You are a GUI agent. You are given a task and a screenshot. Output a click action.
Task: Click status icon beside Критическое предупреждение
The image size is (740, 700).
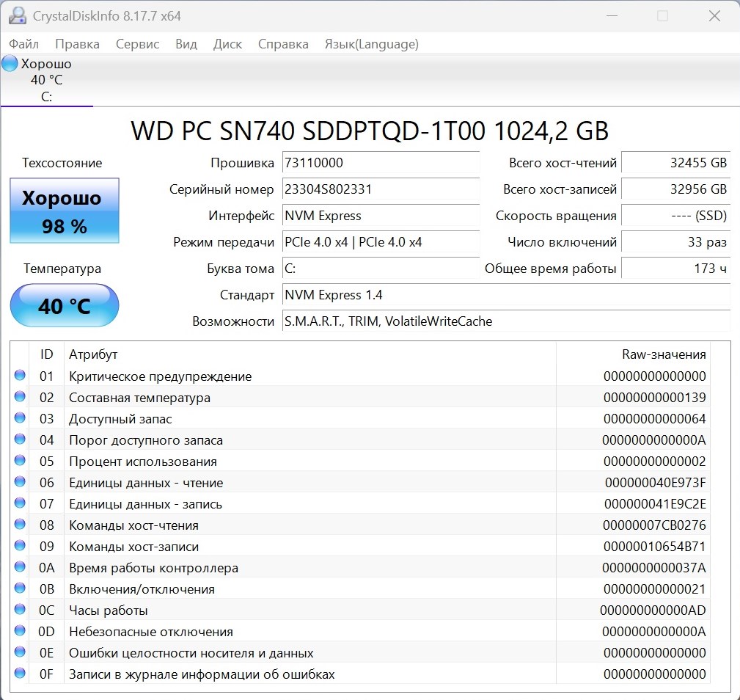[x=20, y=376]
